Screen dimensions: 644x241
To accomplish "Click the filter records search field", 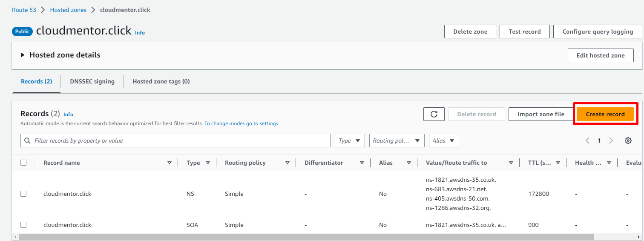I will [x=179, y=141].
